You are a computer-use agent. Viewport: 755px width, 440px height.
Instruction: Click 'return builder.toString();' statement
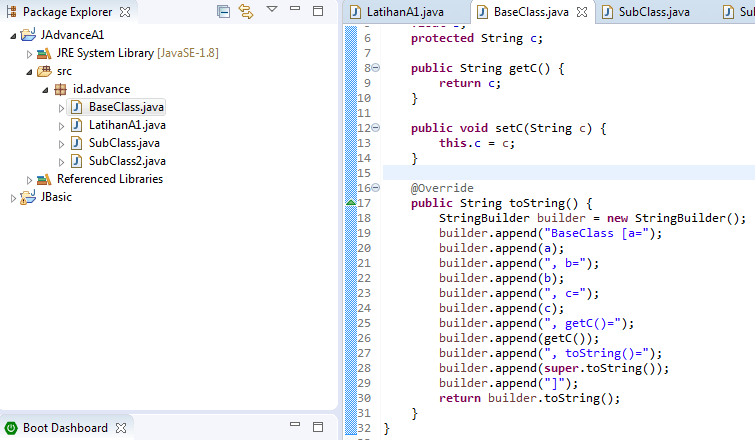click(x=529, y=398)
